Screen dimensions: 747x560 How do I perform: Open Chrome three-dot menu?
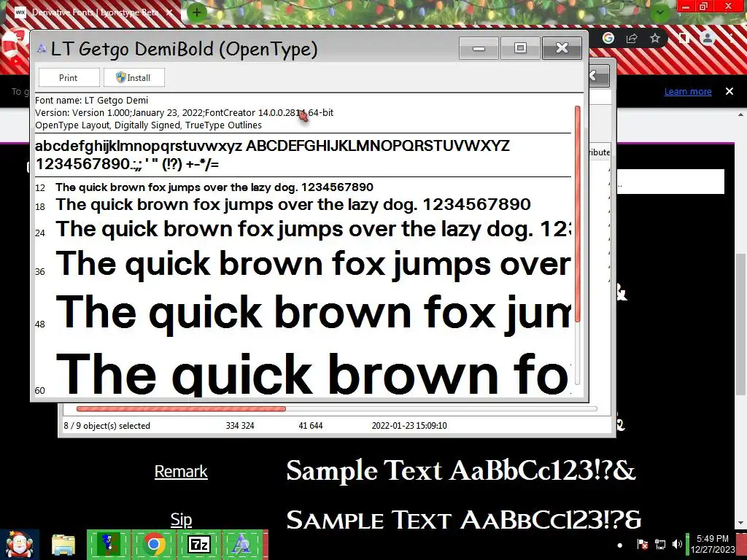[x=732, y=38]
